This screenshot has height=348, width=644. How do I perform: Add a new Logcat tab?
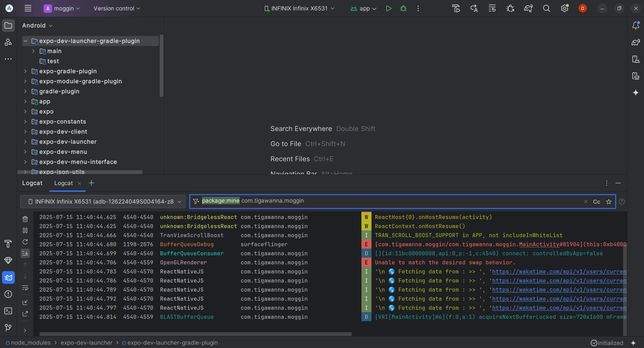coord(91,183)
